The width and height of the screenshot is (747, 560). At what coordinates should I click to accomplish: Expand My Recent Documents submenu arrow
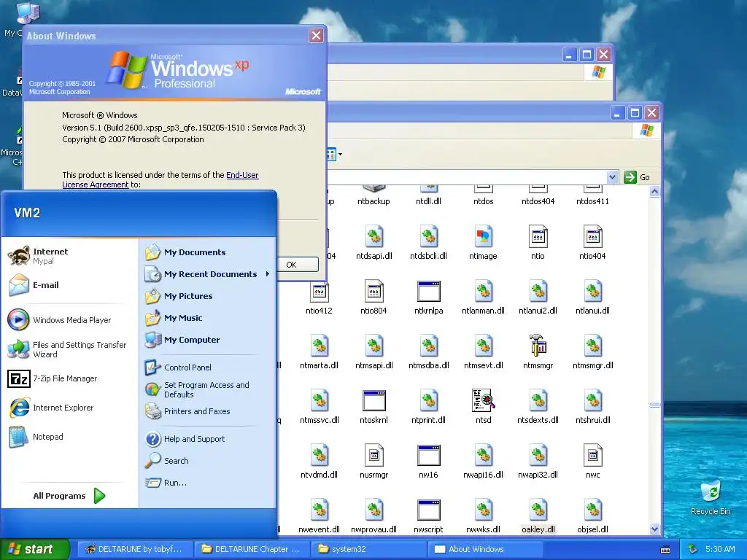click(x=267, y=274)
